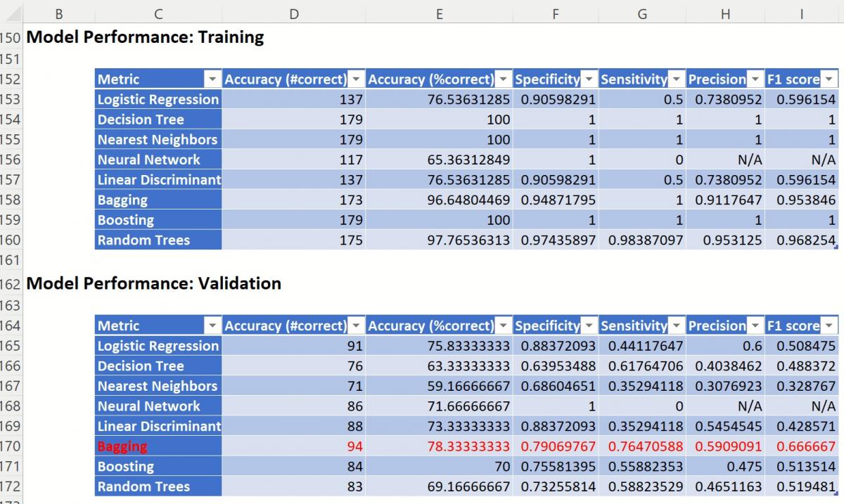Open Accuracy (%correct) filter in Validation table
Viewport: 844px width, 504px height.
click(503, 325)
